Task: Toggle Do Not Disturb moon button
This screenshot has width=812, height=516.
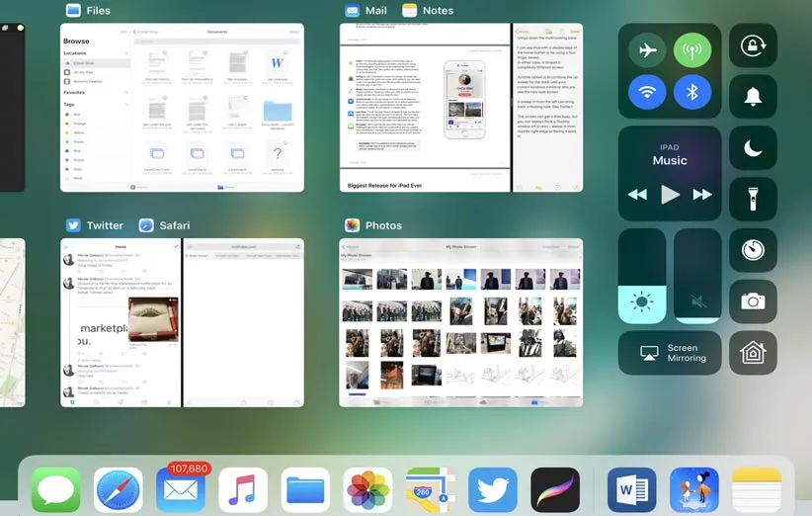Action: tap(753, 148)
